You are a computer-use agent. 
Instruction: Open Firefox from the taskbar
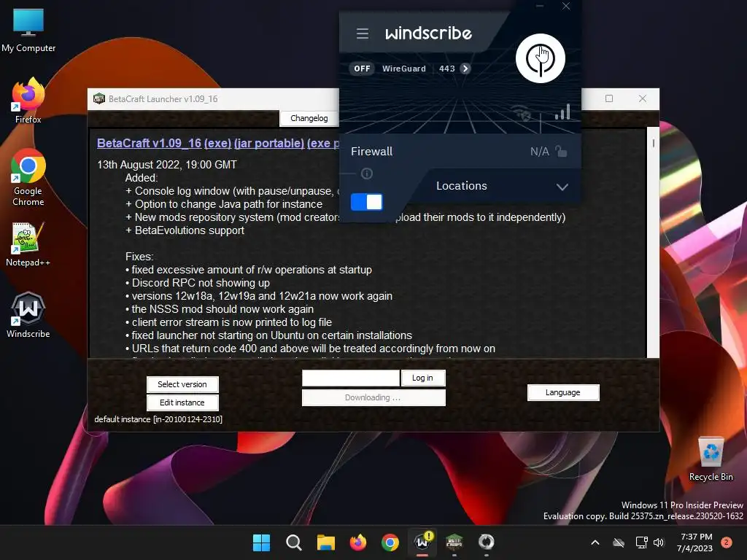[358, 542]
